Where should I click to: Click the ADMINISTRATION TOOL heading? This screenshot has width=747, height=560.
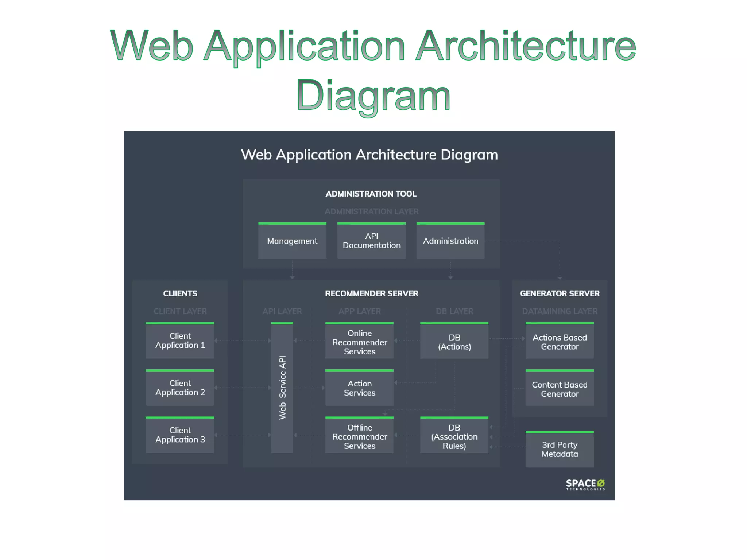(x=371, y=194)
